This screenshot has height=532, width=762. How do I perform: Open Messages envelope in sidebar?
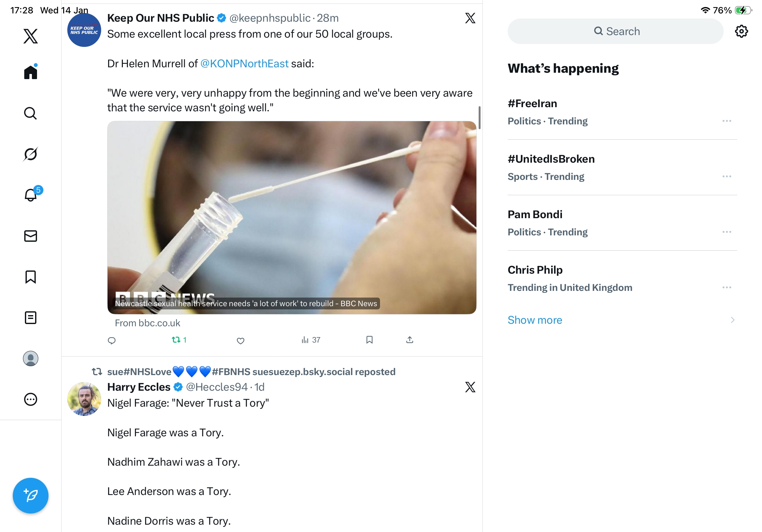click(x=31, y=236)
